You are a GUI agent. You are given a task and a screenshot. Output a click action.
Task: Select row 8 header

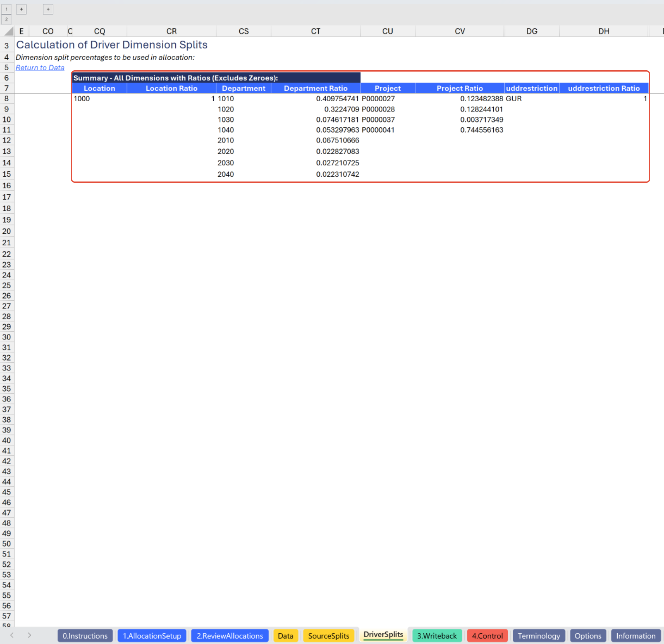6,99
